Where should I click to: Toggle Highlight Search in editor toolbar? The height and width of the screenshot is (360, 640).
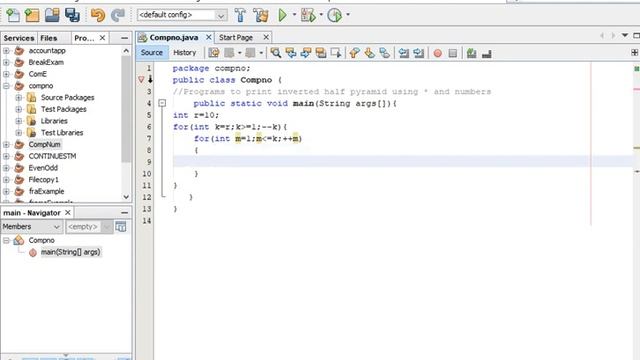pyautogui.click(x=321, y=53)
